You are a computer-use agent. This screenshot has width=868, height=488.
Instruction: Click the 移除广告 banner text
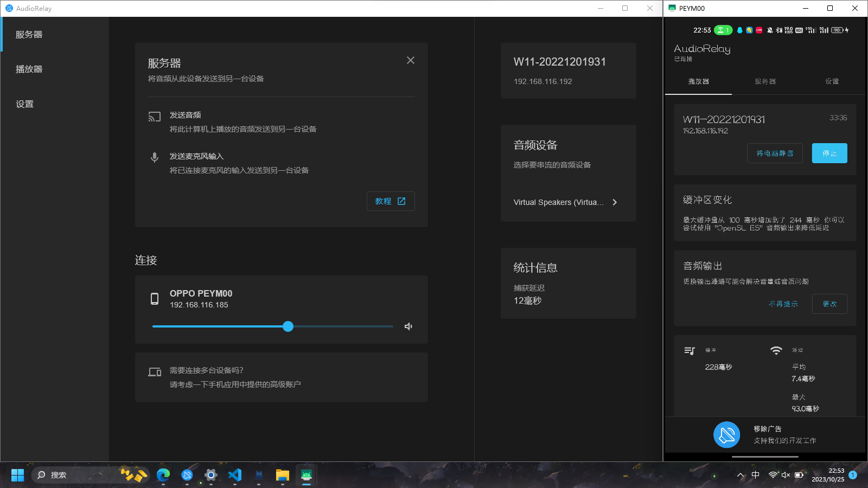(768, 429)
